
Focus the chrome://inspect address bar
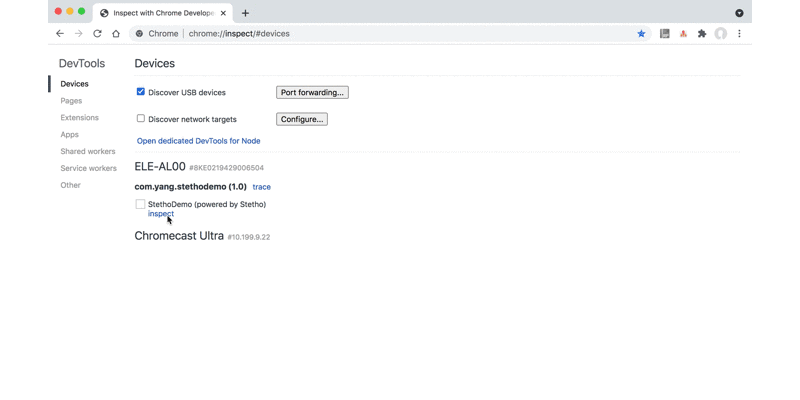[388, 34]
